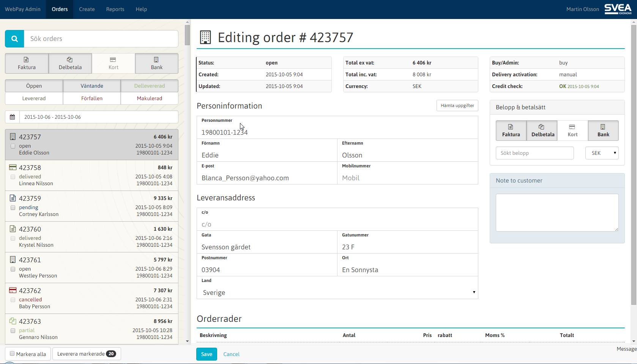This screenshot has height=364, width=637.
Task: Click the calculator icon beside Editing order 423757
Action: [x=205, y=37]
